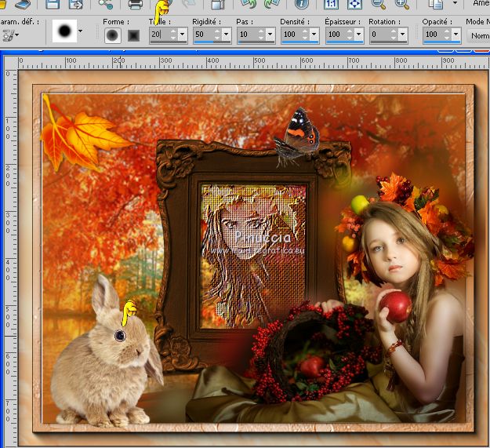
Task: Open the presets brush icon menu
Action: point(10,35)
